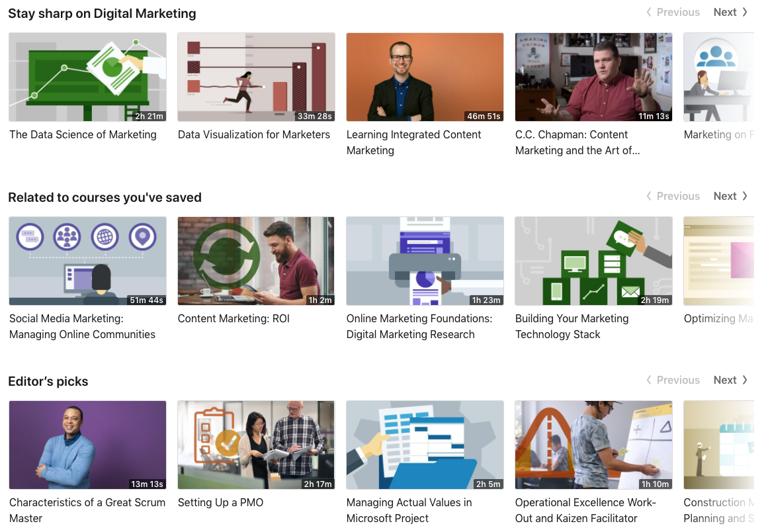Select 'Data Visualization for Marketers' title
This screenshot has width=766, height=532.
(254, 134)
